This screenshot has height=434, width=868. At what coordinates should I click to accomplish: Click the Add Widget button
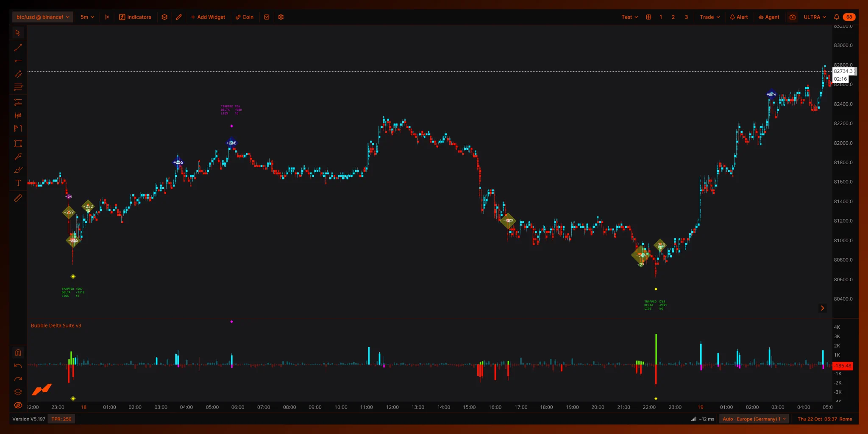pyautogui.click(x=208, y=17)
